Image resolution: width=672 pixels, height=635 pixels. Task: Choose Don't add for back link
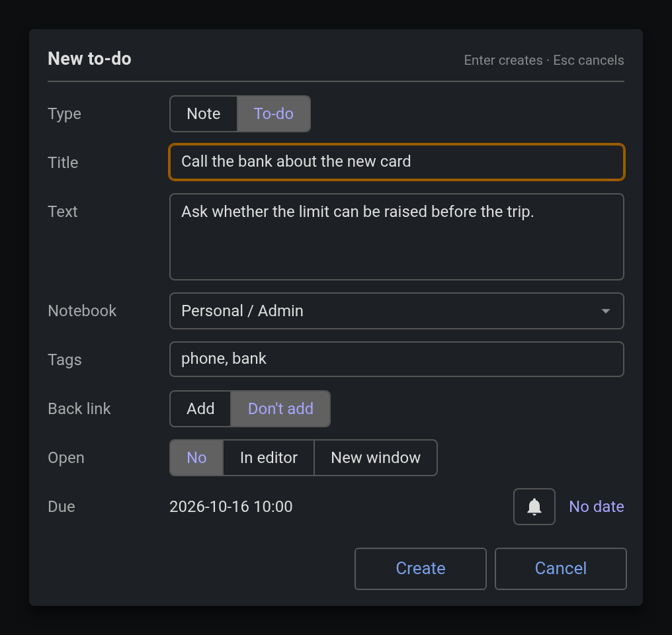tap(280, 408)
